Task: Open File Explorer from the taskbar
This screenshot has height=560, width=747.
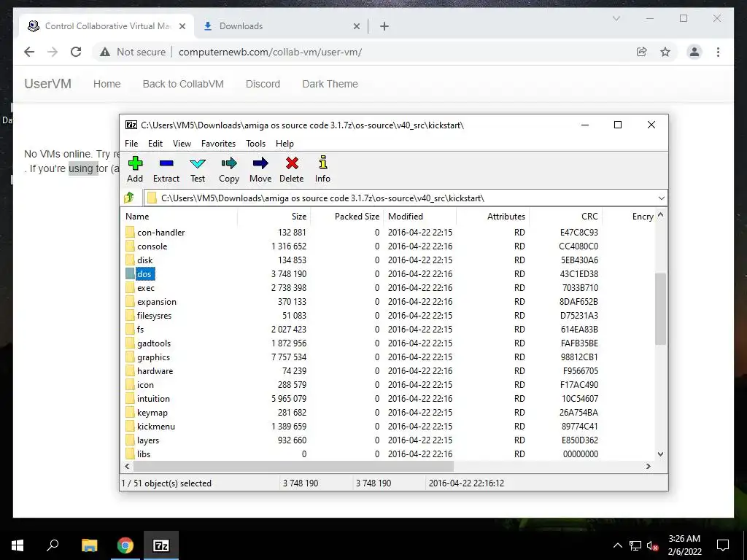Action: pyautogui.click(x=89, y=545)
